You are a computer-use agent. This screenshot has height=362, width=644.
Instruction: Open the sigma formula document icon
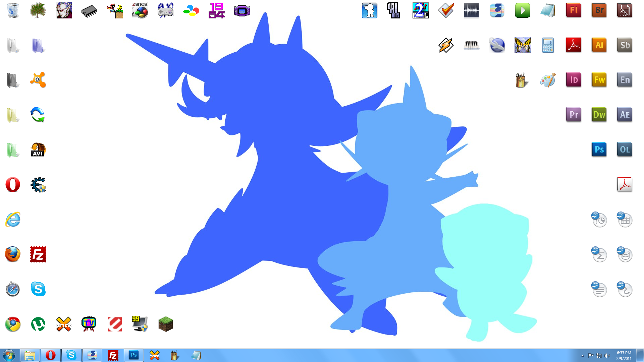point(599,254)
